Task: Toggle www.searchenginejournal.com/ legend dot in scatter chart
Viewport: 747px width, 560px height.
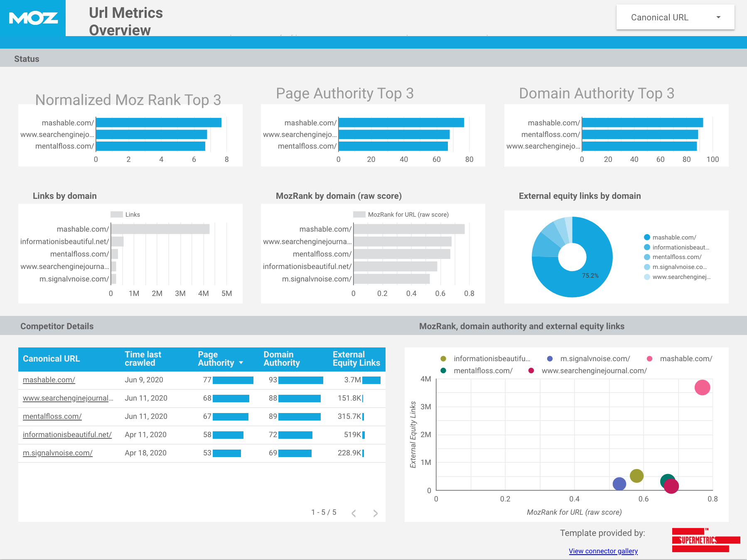Action: click(x=531, y=371)
